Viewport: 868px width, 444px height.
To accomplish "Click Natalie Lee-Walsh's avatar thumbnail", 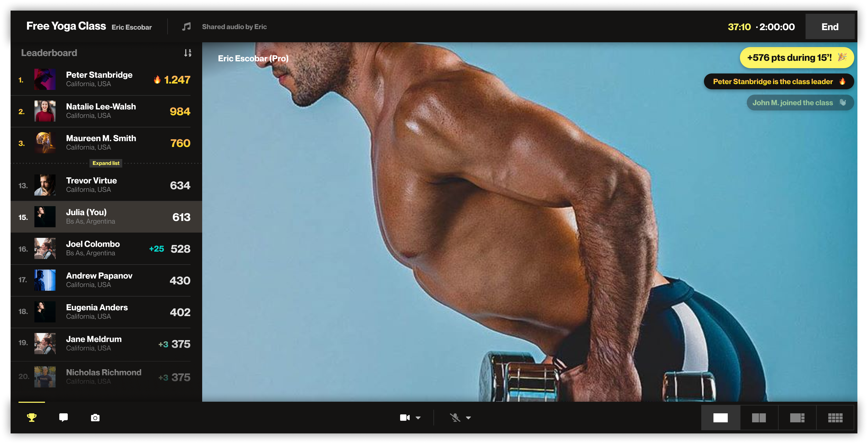I will pos(45,111).
